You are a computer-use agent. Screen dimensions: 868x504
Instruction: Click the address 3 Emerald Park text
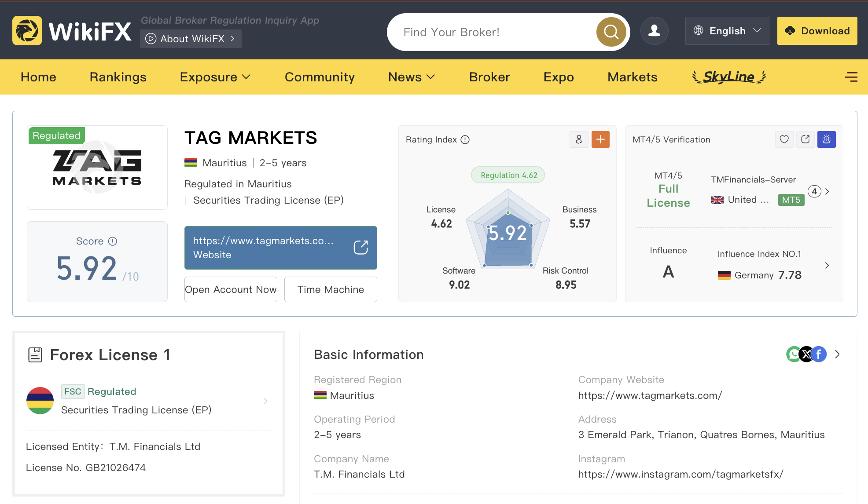702,435
